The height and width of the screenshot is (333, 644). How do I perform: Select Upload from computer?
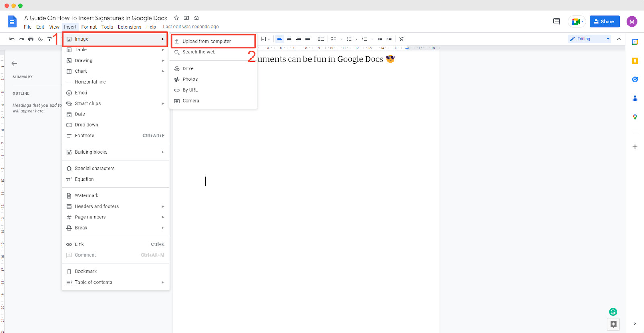tap(213, 41)
